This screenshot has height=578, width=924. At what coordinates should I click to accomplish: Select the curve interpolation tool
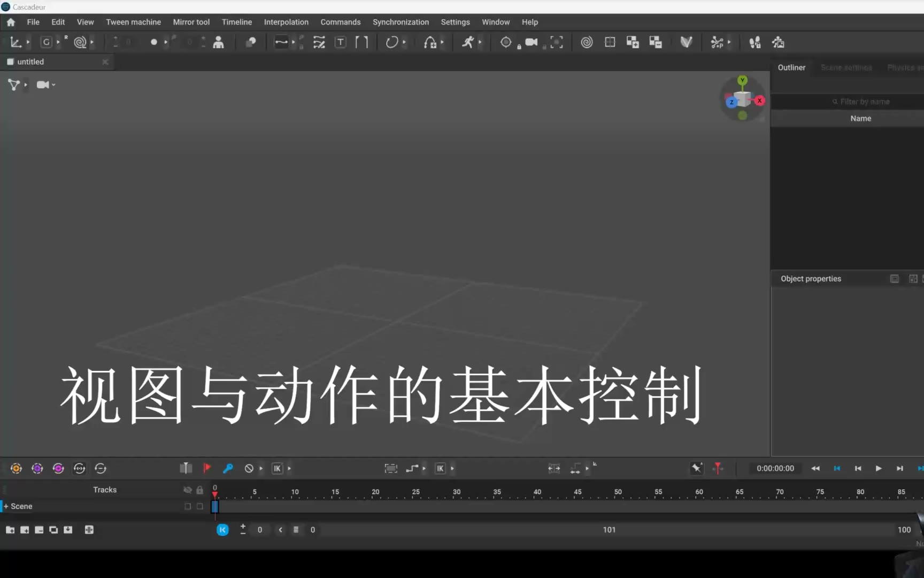click(281, 42)
